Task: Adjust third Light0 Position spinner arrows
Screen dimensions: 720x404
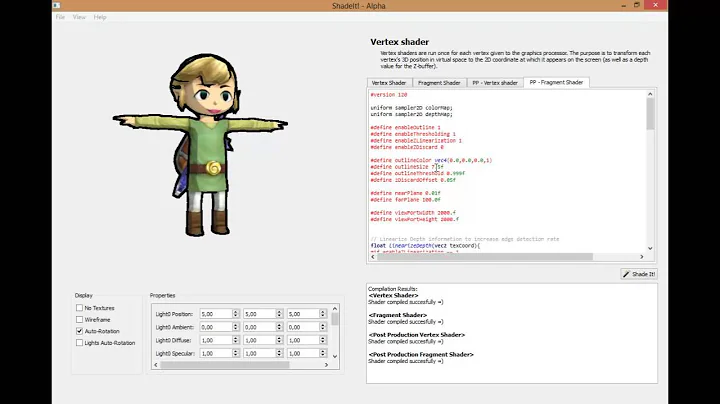Action: pos(323,314)
